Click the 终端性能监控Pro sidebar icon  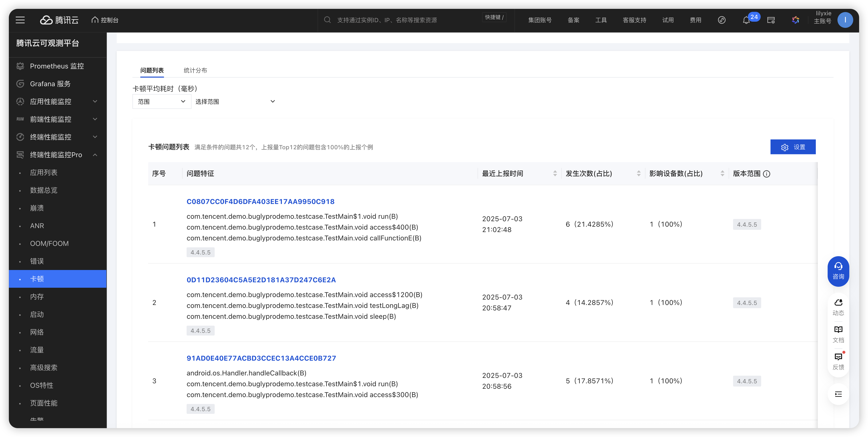[x=20, y=155]
